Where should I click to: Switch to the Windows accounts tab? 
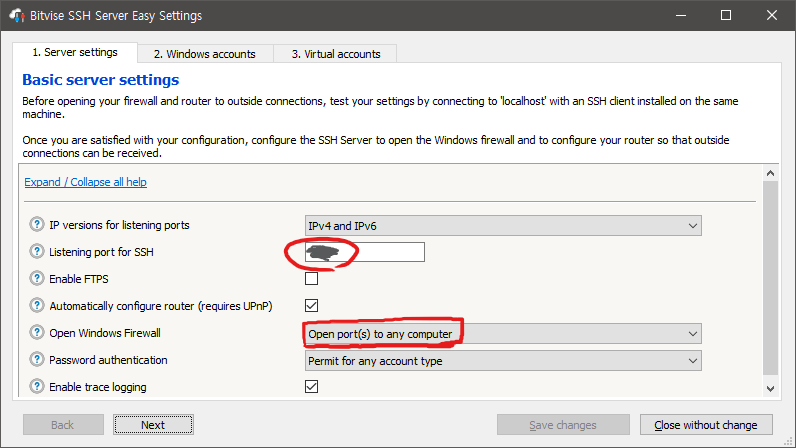tap(205, 54)
